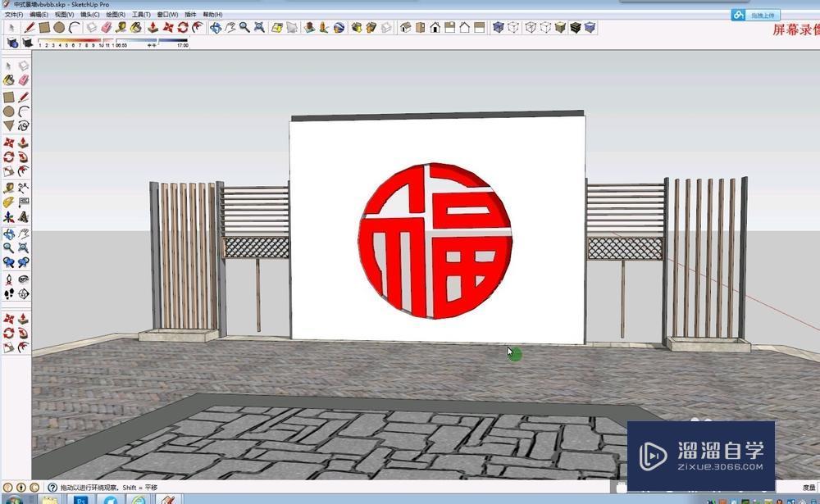Select the Rectangle tool in top toolbar

(44, 27)
